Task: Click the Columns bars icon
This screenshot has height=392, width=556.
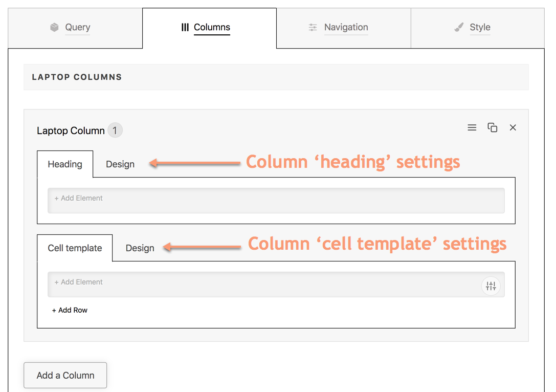Action: (x=185, y=28)
